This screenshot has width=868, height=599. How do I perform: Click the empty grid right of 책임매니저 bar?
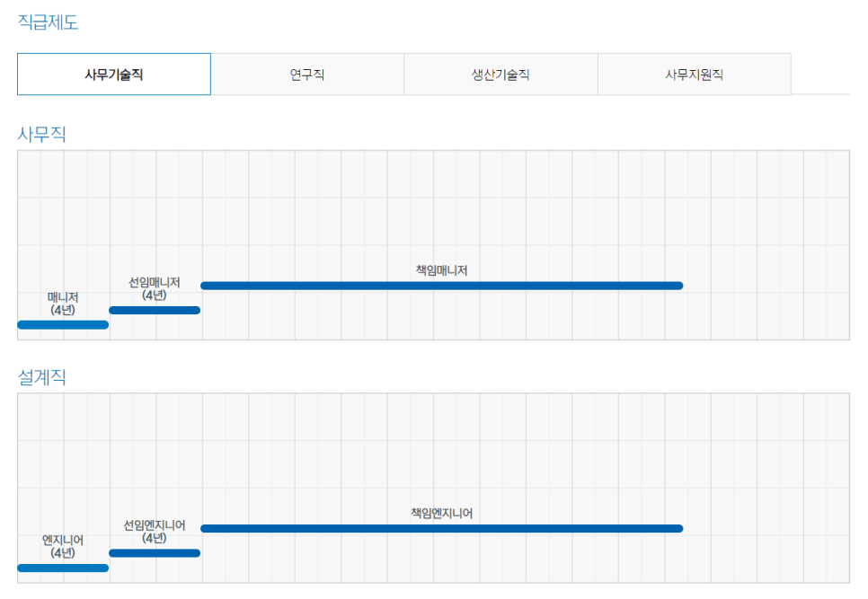point(764,286)
